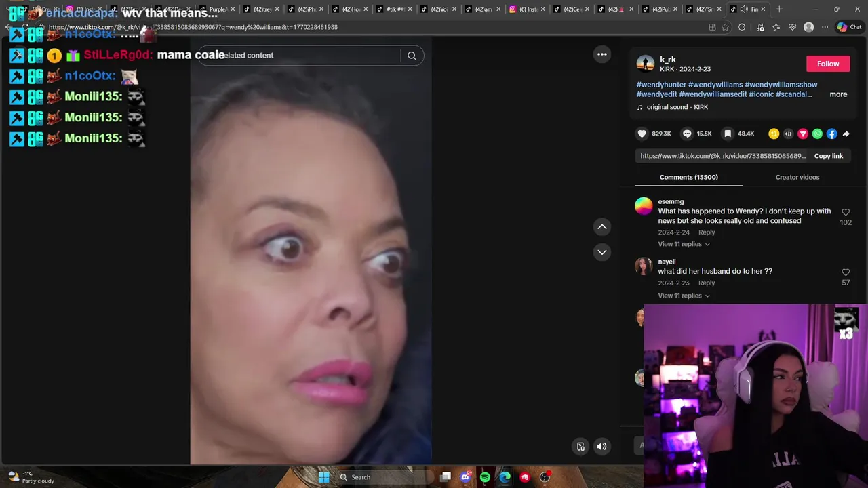Click the yellow repost icon
868x488 pixels.
774,134
